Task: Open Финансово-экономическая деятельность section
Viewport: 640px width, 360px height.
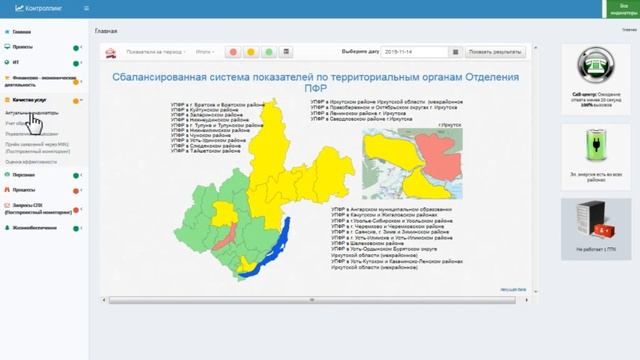Action: (x=40, y=81)
